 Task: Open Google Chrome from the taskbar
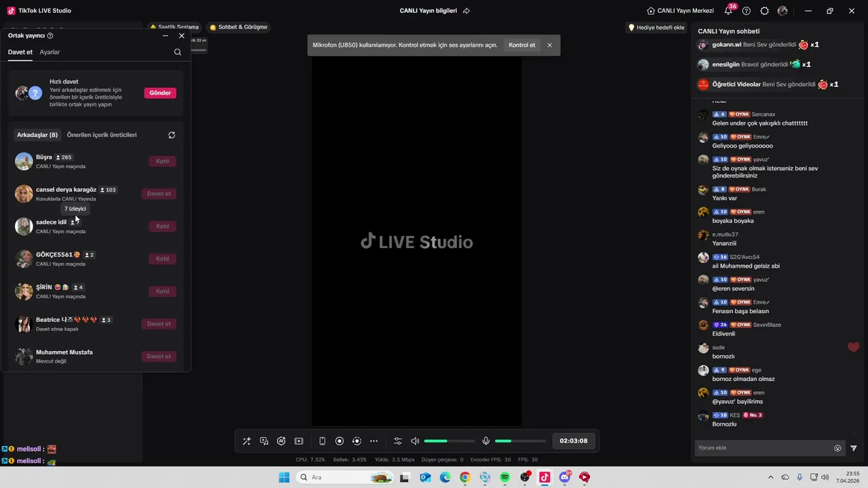click(x=465, y=477)
